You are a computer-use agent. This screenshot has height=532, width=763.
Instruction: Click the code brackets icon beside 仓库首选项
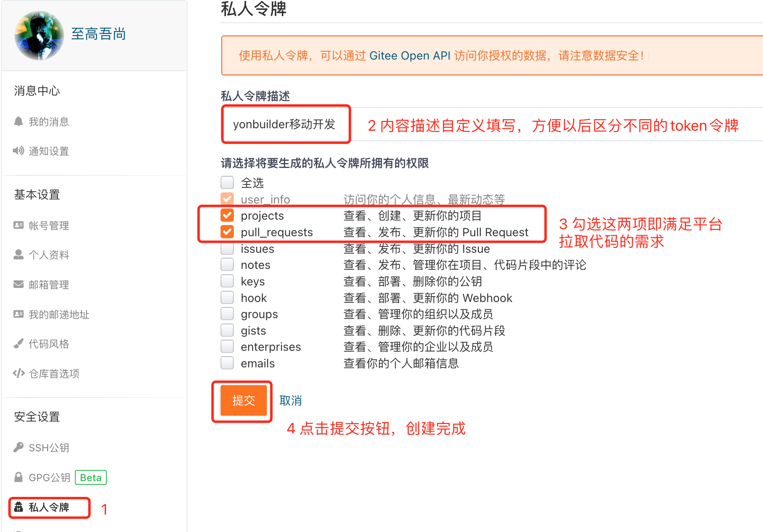(19, 373)
